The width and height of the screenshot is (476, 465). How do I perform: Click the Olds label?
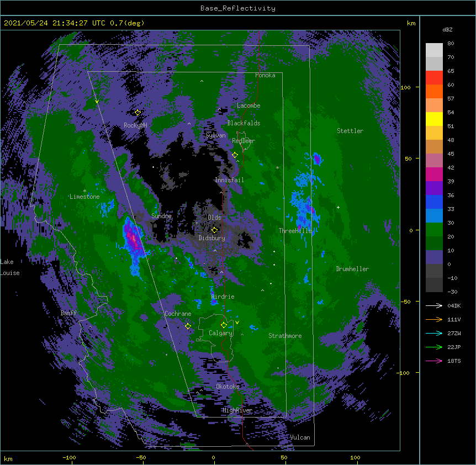point(214,218)
